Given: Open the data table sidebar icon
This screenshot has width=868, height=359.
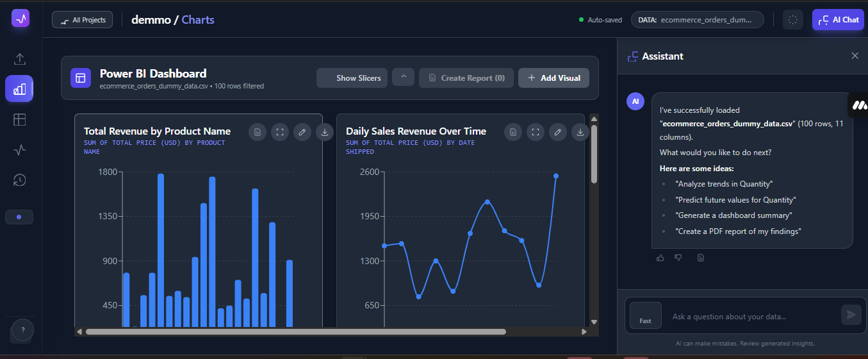Looking at the screenshot, I should pos(20,119).
